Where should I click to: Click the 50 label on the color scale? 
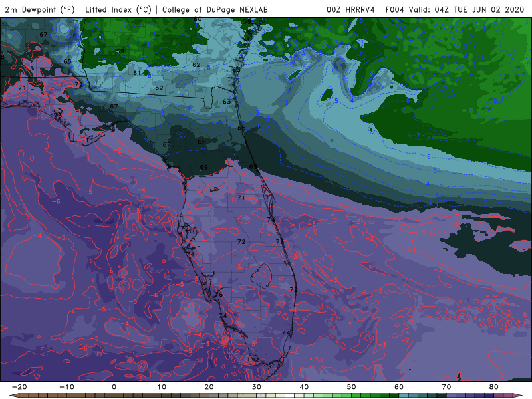click(352, 387)
